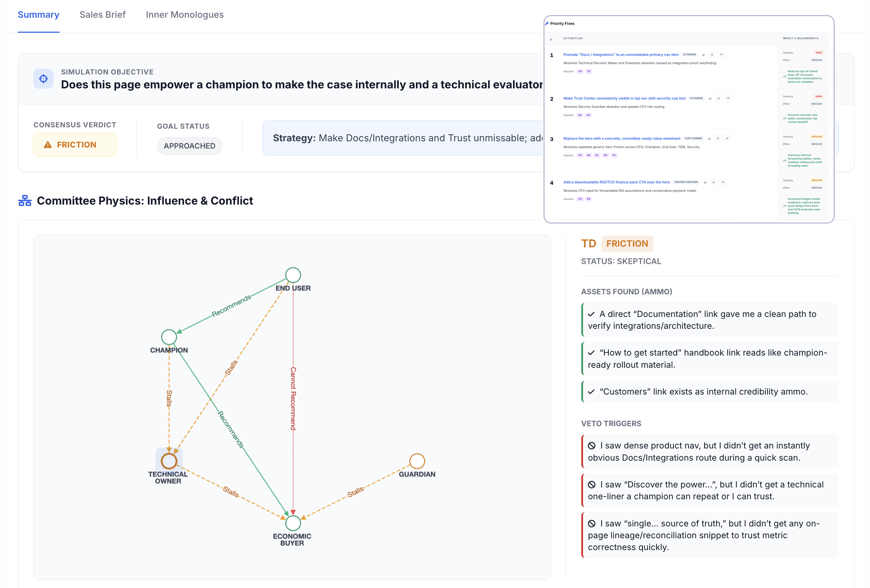870x588 pixels.
Task: Open 'Add a downloadable ROI/TCO finance pack' link
Action: pyautogui.click(x=616, y=182)
